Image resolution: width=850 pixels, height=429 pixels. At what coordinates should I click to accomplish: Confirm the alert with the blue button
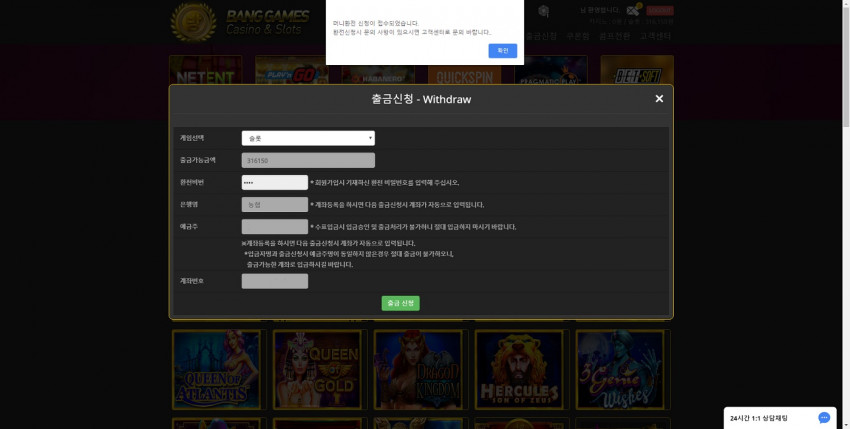point(503,51)
